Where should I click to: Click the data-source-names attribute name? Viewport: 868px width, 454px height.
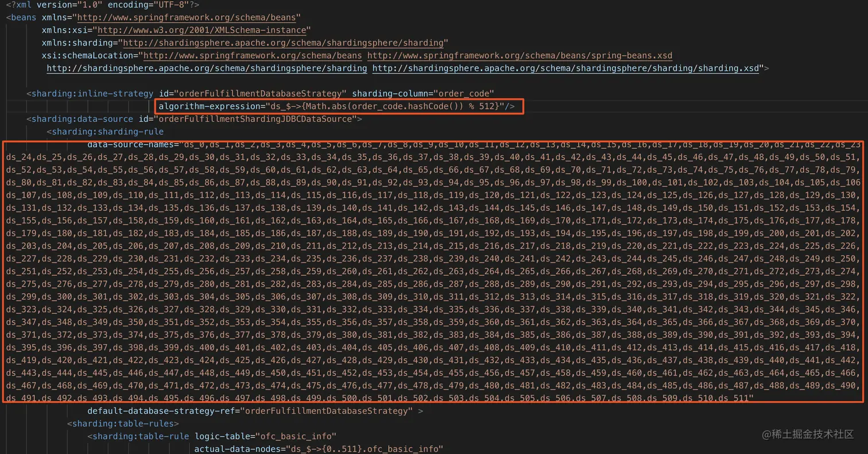(131, 144)
